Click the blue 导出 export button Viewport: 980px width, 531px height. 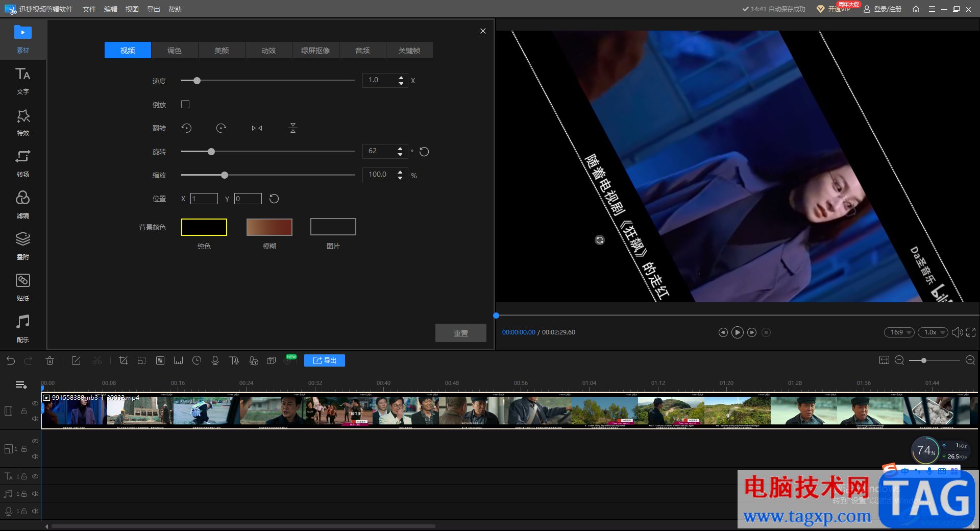(325, 360)
